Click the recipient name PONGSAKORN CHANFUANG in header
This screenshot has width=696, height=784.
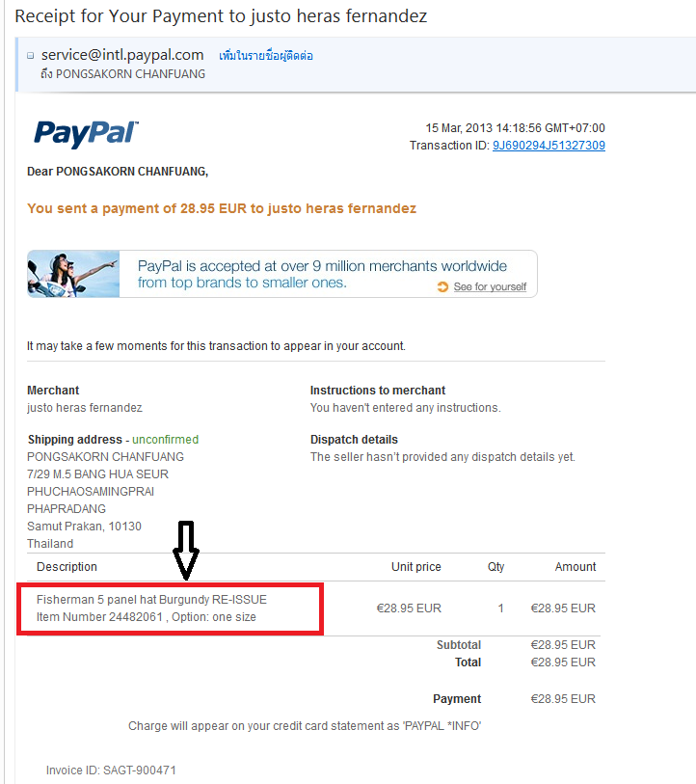130,74
